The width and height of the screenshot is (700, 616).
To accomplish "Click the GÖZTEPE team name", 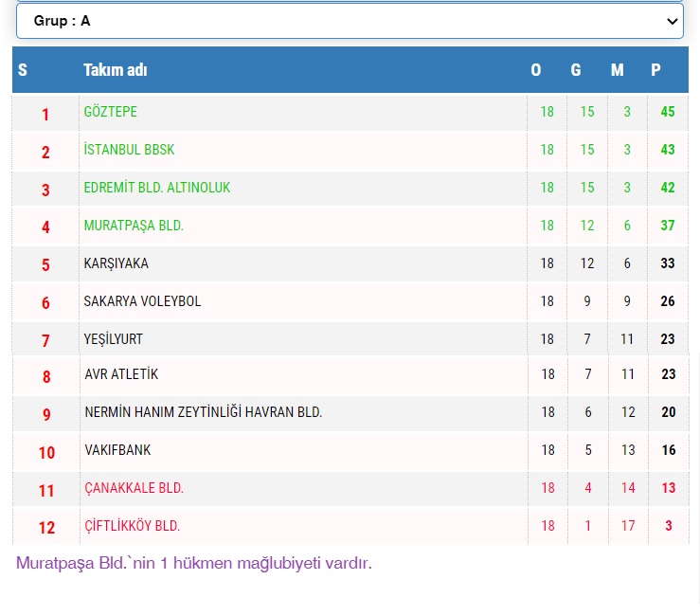I will (111, 112).
